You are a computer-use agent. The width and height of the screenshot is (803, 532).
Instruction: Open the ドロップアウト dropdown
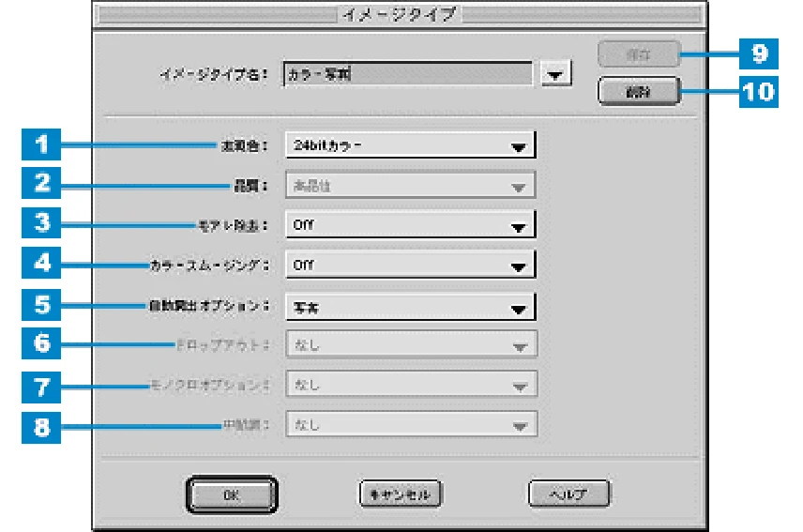tap(411, 344)
